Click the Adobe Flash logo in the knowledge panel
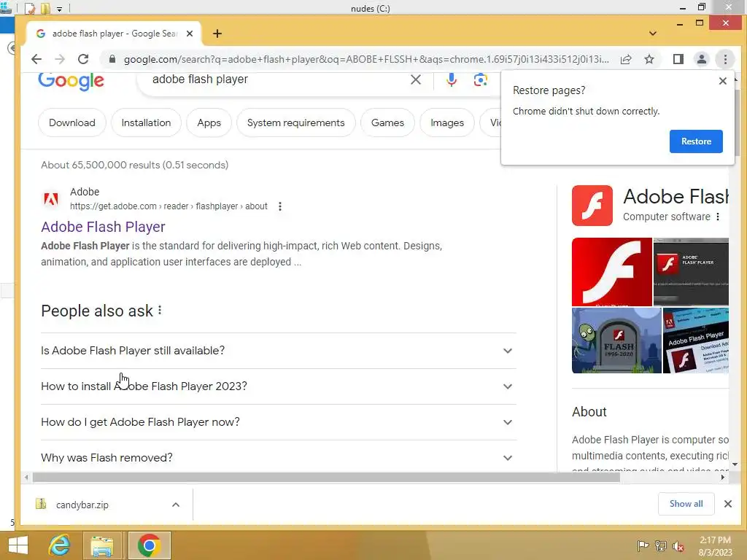This screenshot has height=560, width=747. point(592,205)
